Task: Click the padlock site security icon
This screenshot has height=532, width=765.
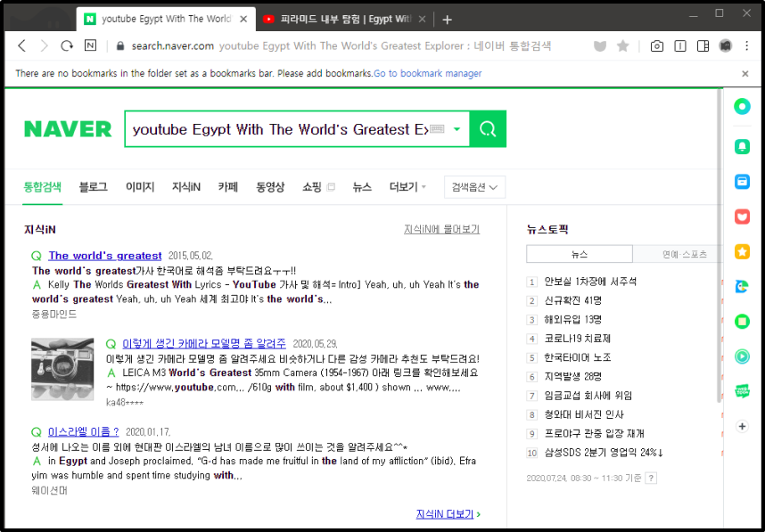Action: tap(120, 45)
